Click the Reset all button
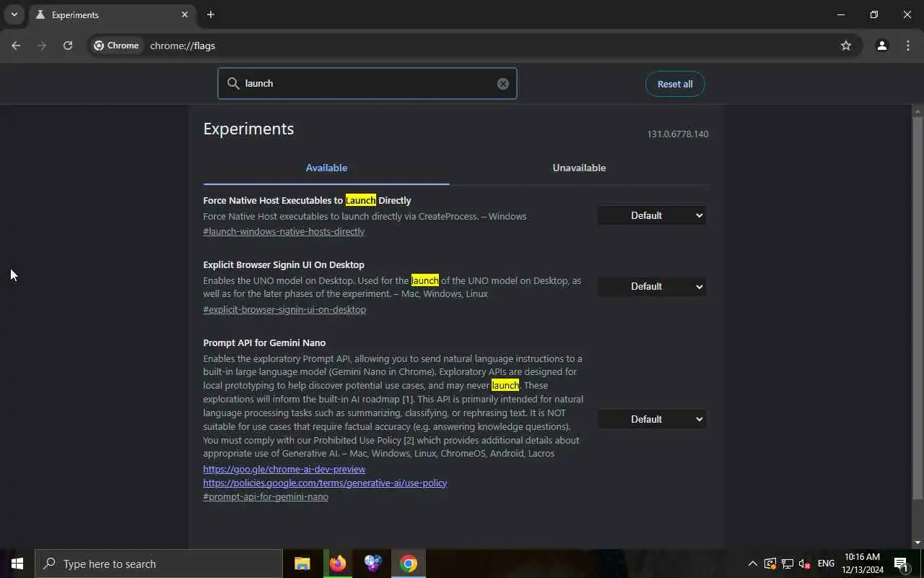Viewport: 924px width, 578px height. pyautogui.click(x=675, y=84)
